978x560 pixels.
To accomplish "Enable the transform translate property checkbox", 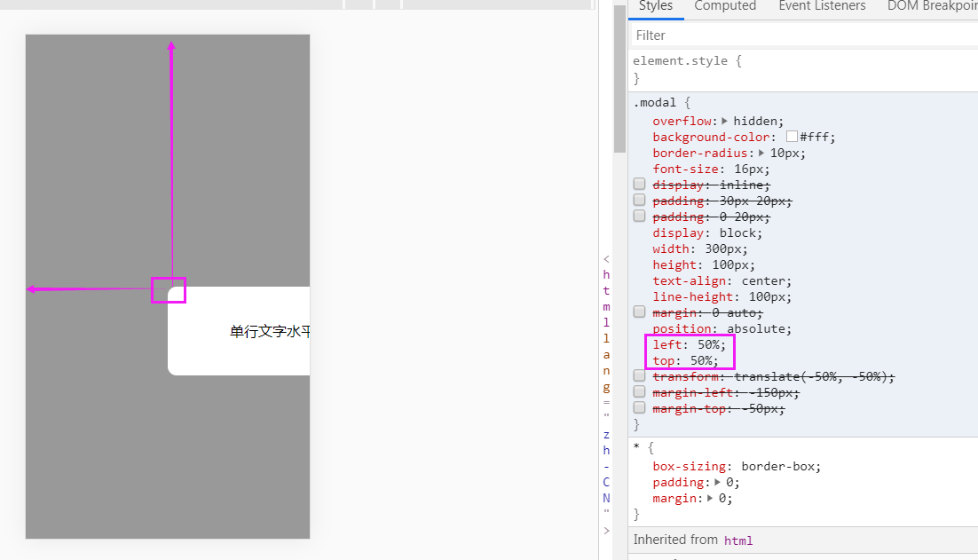I will coord(639,375).
